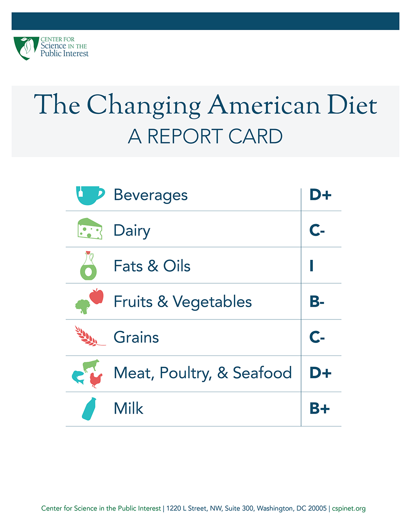This screenshot has height=532, width=411.
Task: Click the D+ grade for Beverages
Action: click(x=321, y=195)
